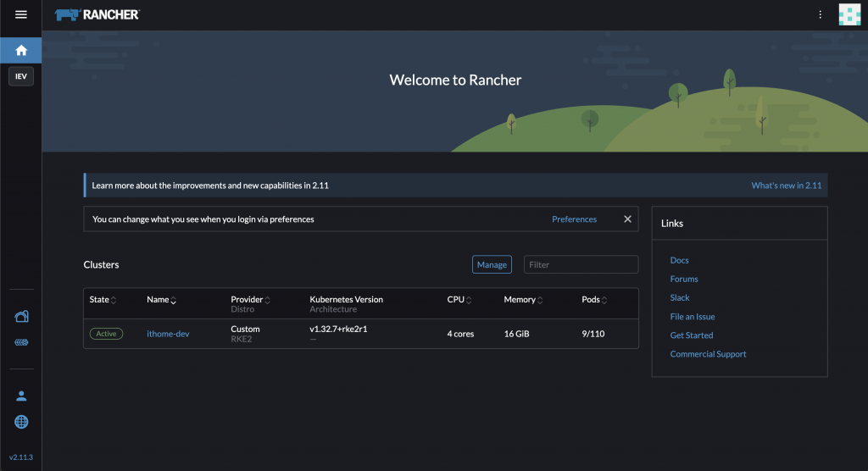Open Users & Authentication person icon
Viewport: 868px width, 471px height.
(x=21, y=396)
